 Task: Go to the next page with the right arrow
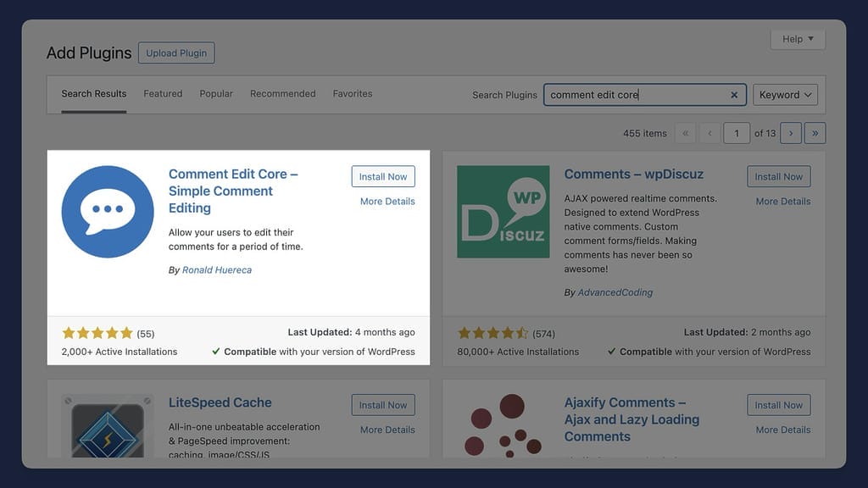click(791, 133)
